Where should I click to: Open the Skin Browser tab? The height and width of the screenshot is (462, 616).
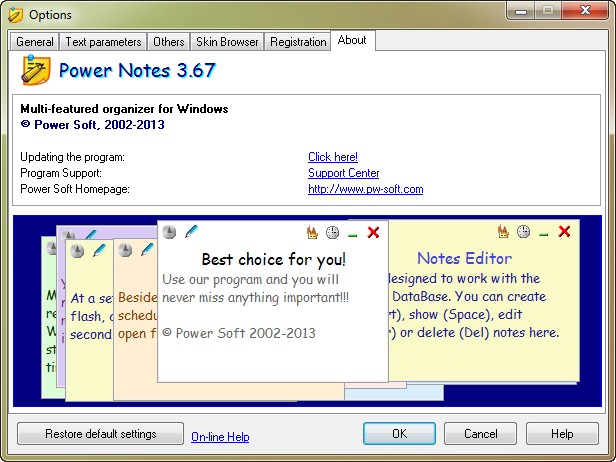pyautogui.click(x=227, y=42)
